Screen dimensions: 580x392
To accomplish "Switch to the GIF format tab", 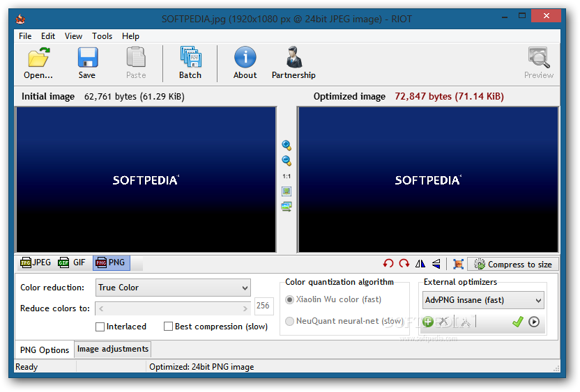I will [x=72, y=262].
